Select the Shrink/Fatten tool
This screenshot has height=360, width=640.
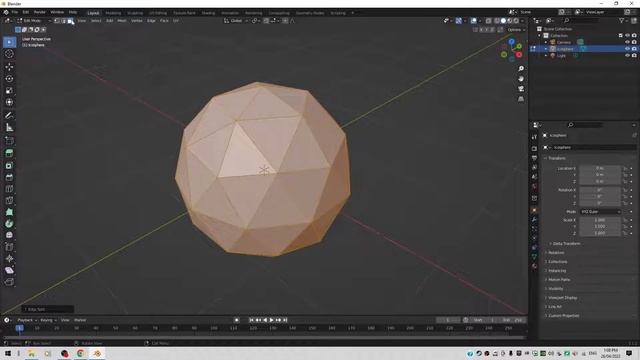click(9, 258)
